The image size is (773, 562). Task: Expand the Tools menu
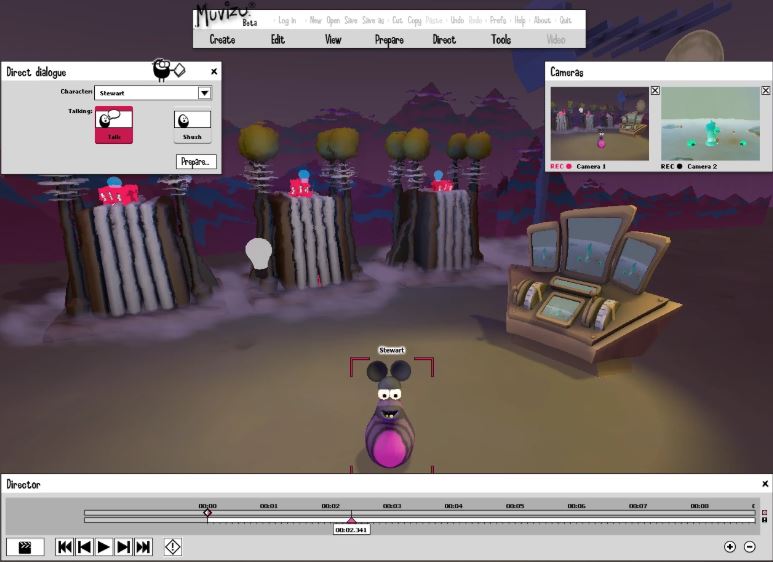tap(501, 40)
